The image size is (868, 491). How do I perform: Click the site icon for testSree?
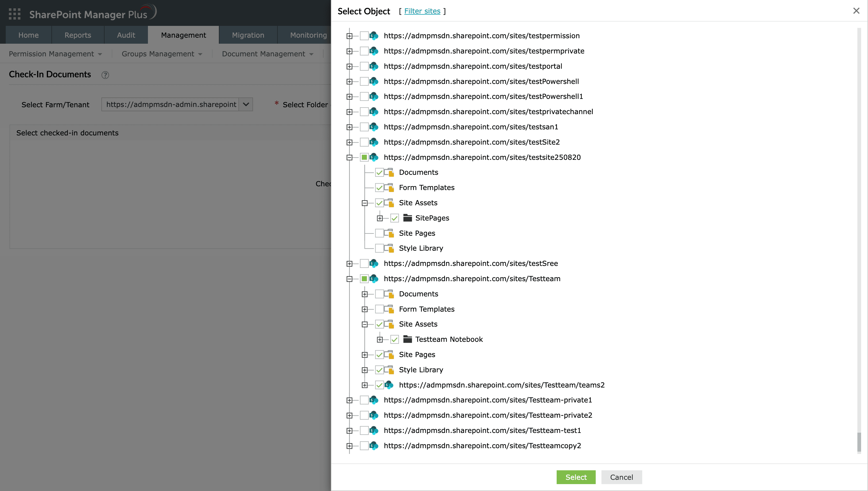(x=374, y=263)
